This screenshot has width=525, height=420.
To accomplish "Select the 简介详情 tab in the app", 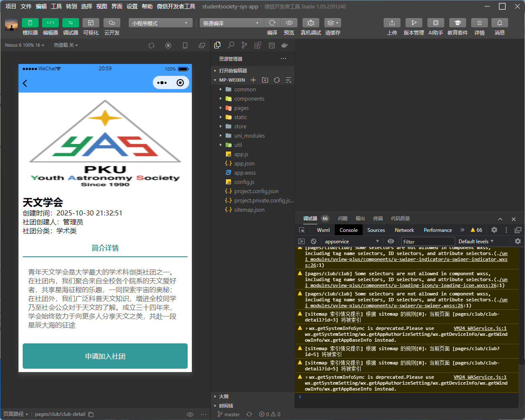I will pyautogui.click(x=105, y=248).
